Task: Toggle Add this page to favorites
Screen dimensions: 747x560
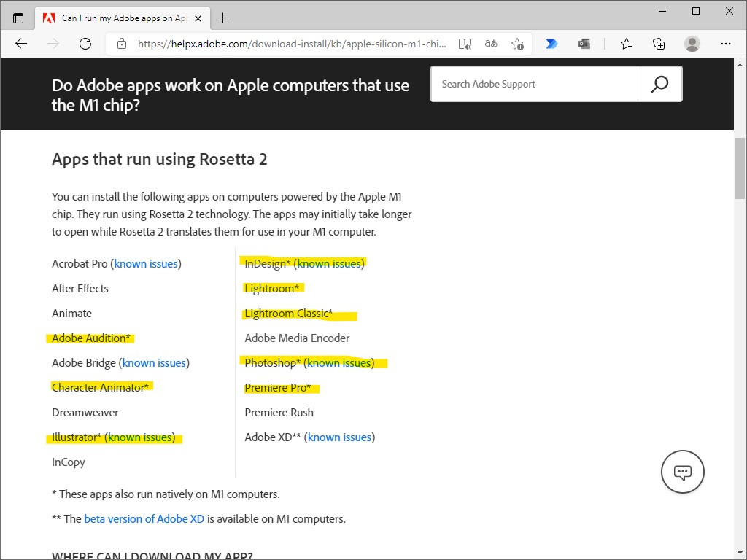Action: [x=518, y=44]
